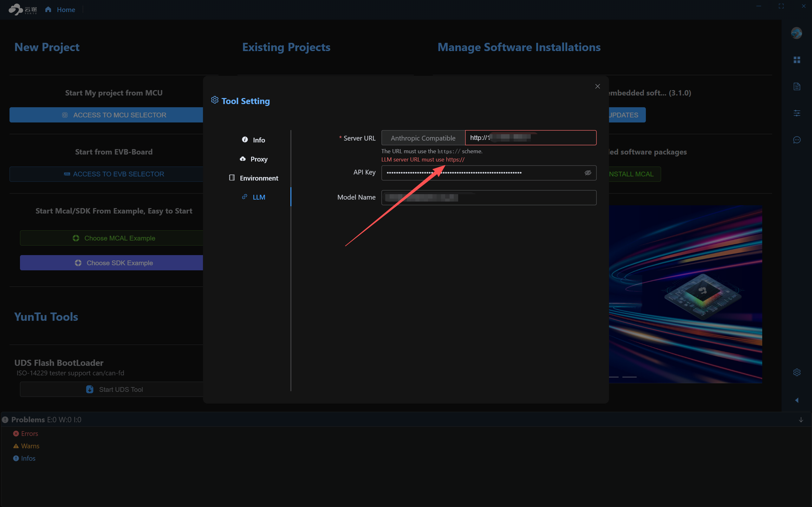812x507 pixels.
Task: Open the gear settings icon in sidebar
Action: pyautogui.click(x=796, y=372)
